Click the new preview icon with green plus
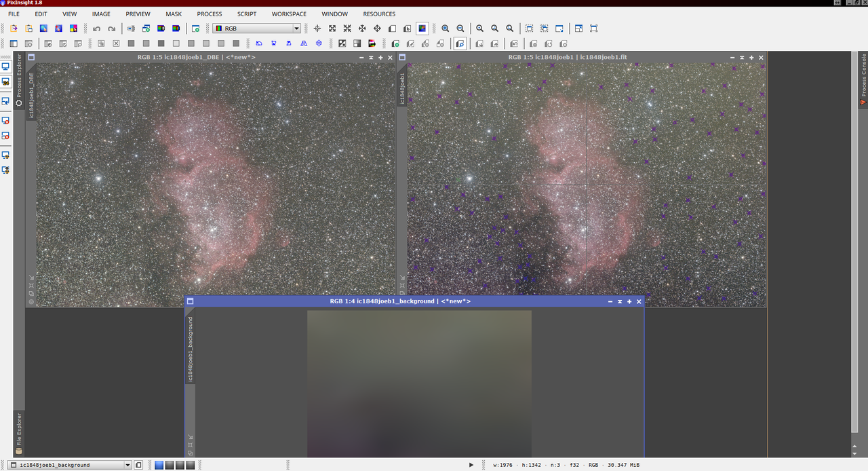This screenshot has width=868, height=471. pos(395,43)
